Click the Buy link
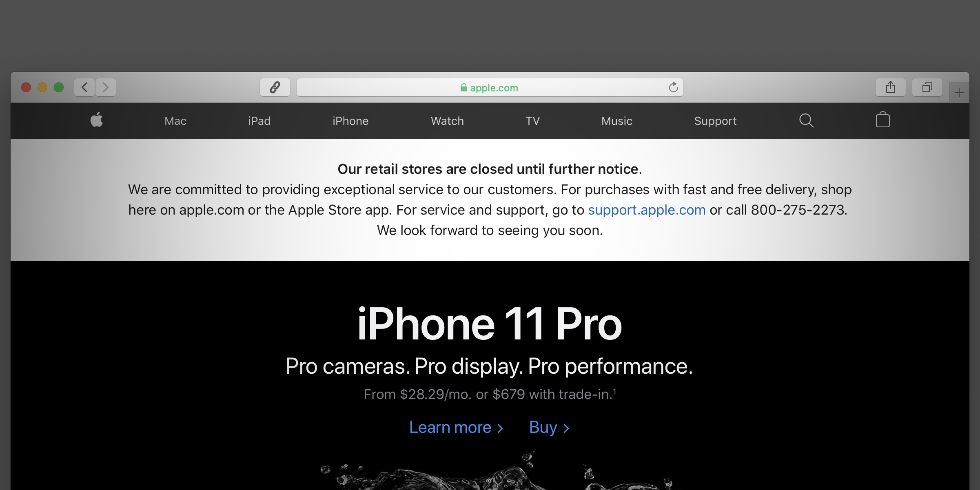Screen dimensions: 980x490 549,428
